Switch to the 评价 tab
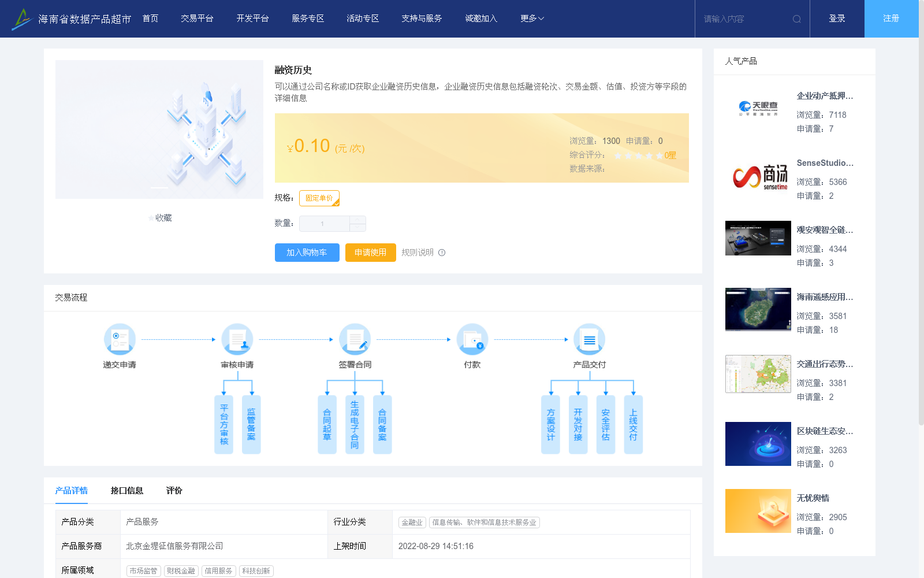The width and height of the screenshot is (924, 578). [x=174, y=491]
